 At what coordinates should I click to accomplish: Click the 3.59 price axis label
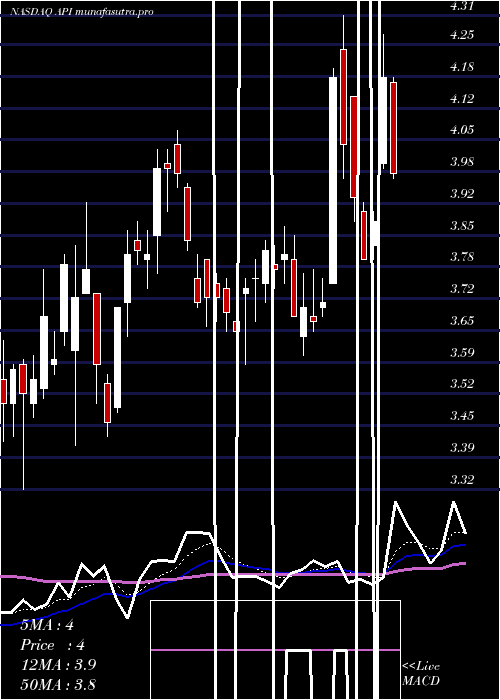(463, 352)
